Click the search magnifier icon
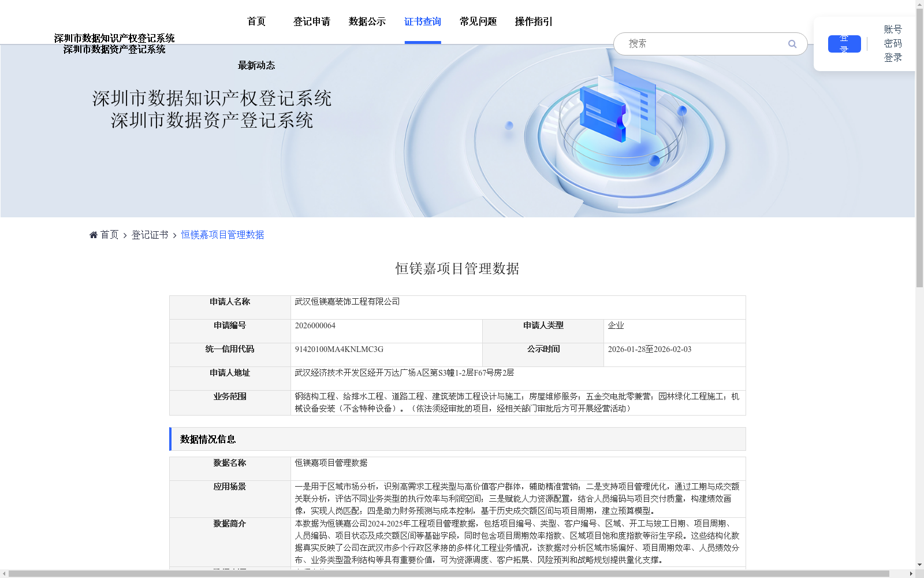This screenshot has height=578, width=924. (x=792, y=44)
